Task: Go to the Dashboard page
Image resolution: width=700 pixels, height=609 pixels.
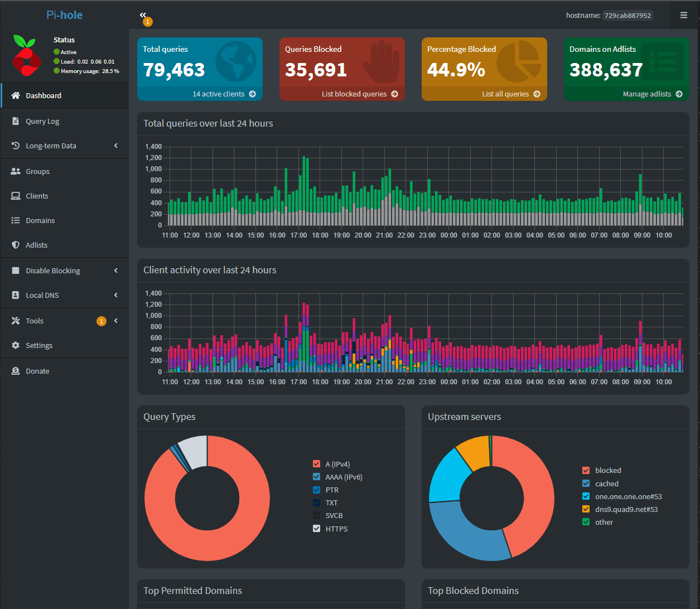Action: (x=44, y=95)
